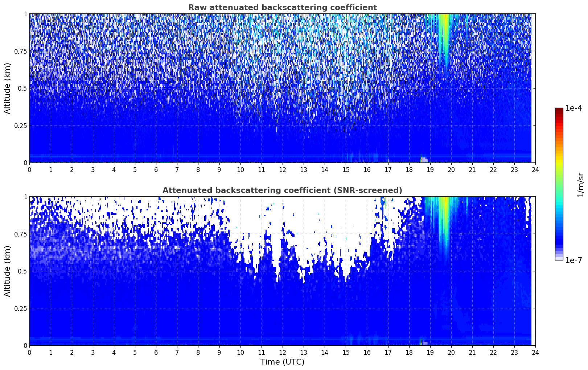Click the bottom plot's 'Altitude (km)' label
Screen dimensions: 588x370
tap(8, 271)
